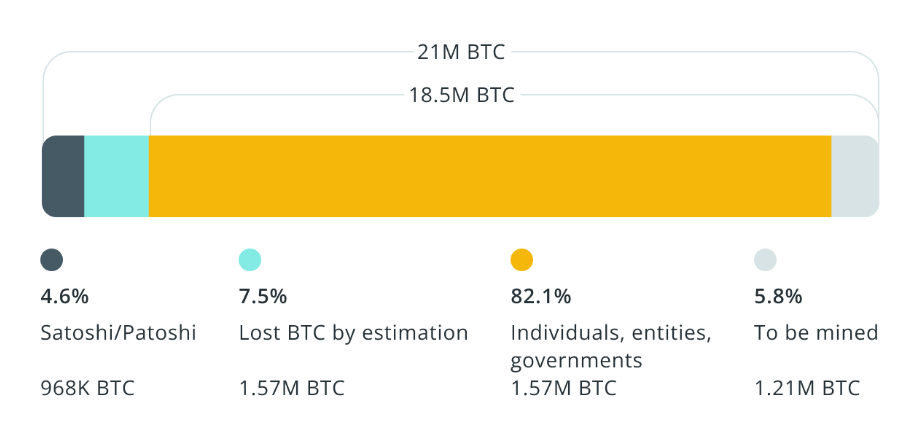Click the cyan Lost BTC legend dot
The height and width of the screenshot is (442, 909).
[250, 260]
